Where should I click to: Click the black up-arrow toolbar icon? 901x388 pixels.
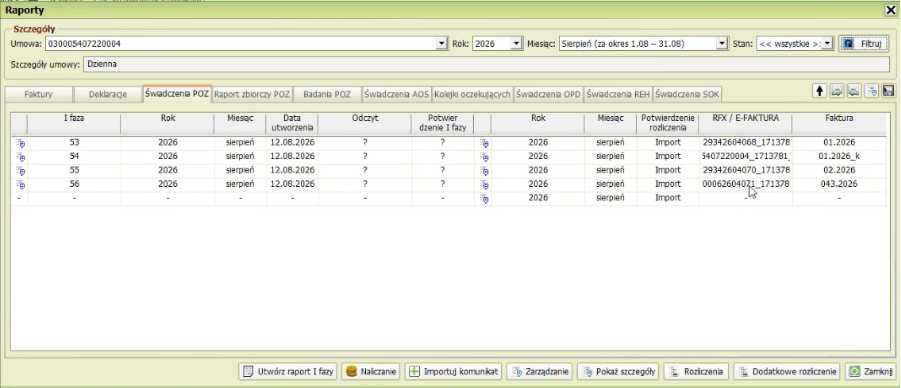pyautogui.click(x=819, y=91)
